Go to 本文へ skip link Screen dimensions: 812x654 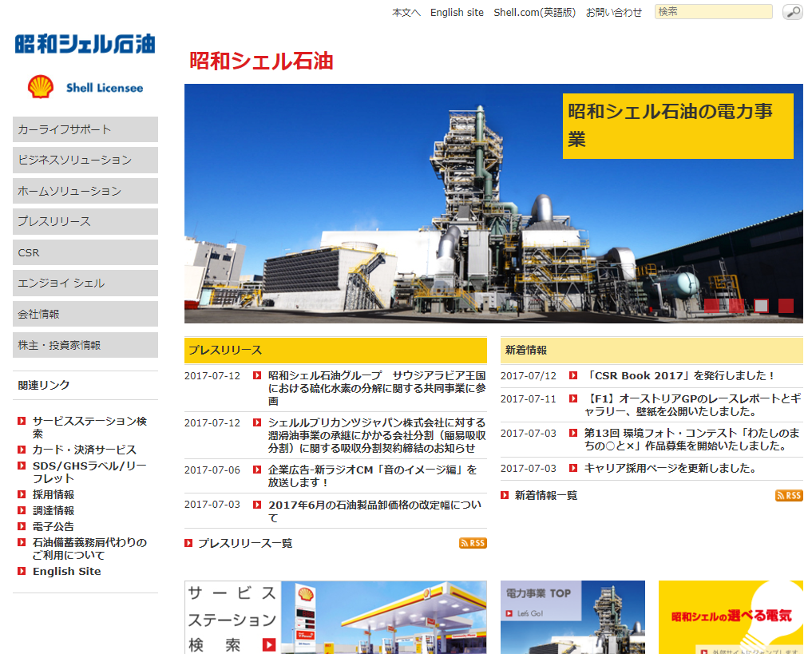pyautogui.click(x=406, y=13)
